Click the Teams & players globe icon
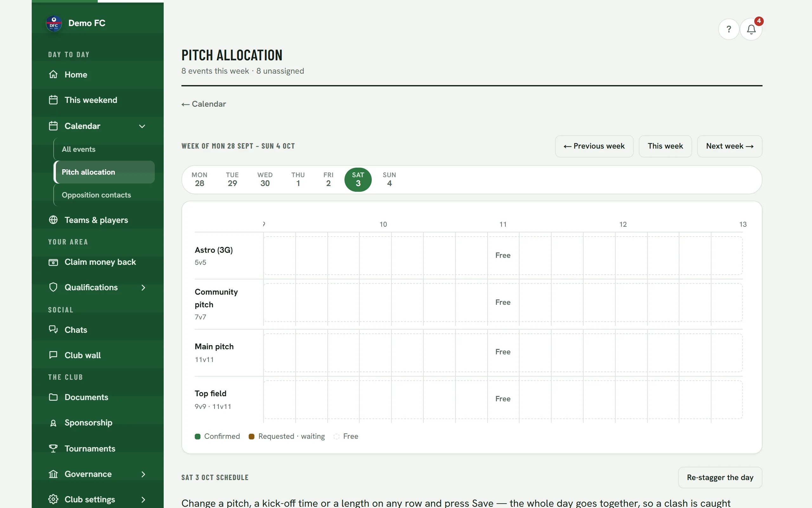 pyautogui.click(x=53, y=220)
